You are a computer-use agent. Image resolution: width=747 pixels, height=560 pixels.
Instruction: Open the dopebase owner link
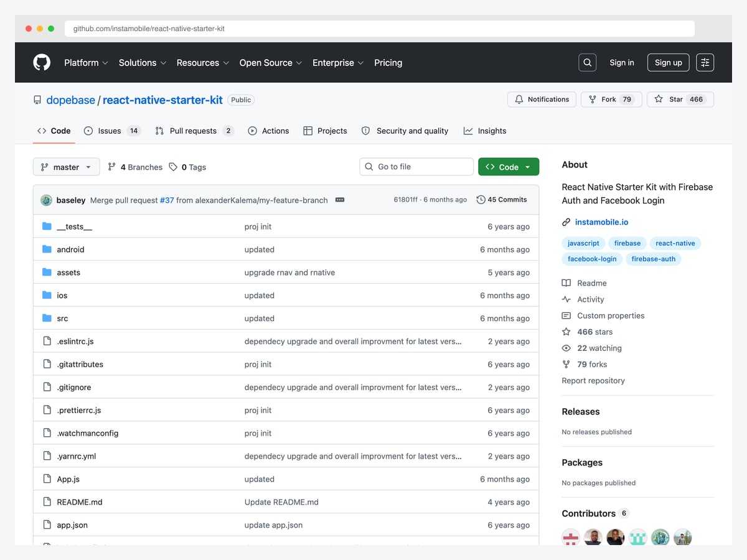(71, 100)
